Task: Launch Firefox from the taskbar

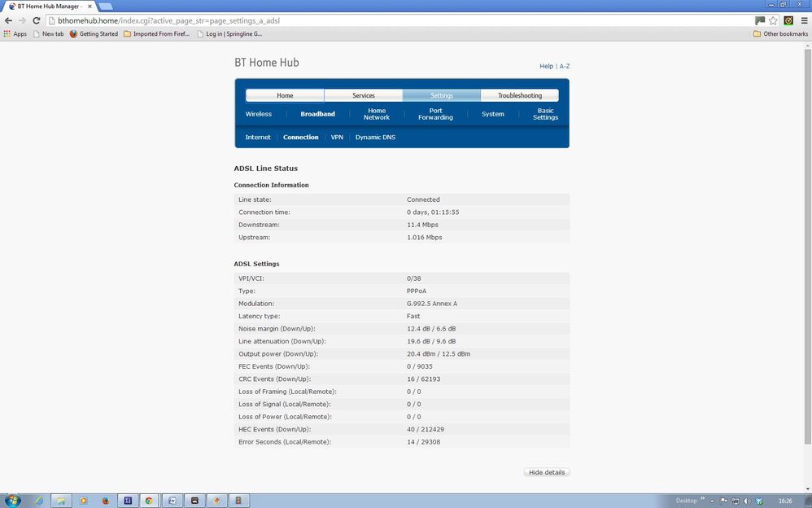Action: click(x=106, y=501)
